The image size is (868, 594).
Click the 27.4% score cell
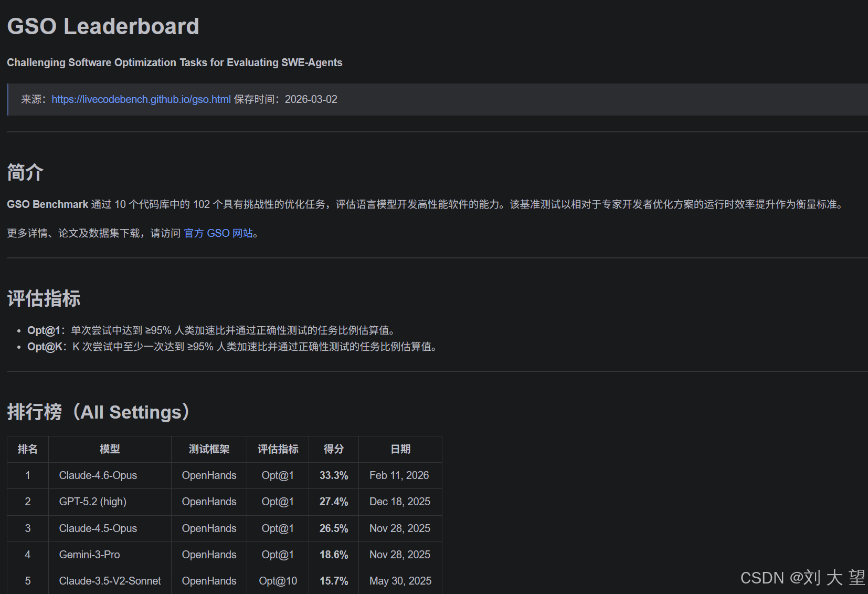(334, 502)
